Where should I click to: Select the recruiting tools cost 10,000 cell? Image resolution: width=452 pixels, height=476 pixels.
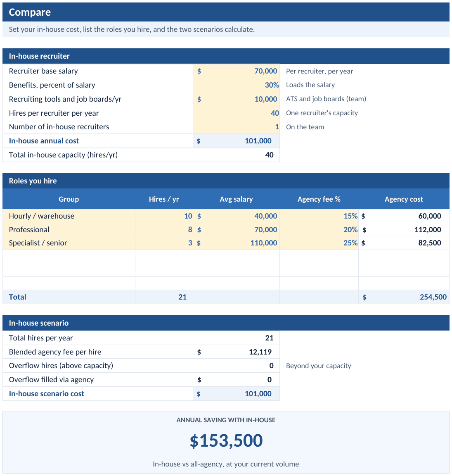[x=236, y=99]
